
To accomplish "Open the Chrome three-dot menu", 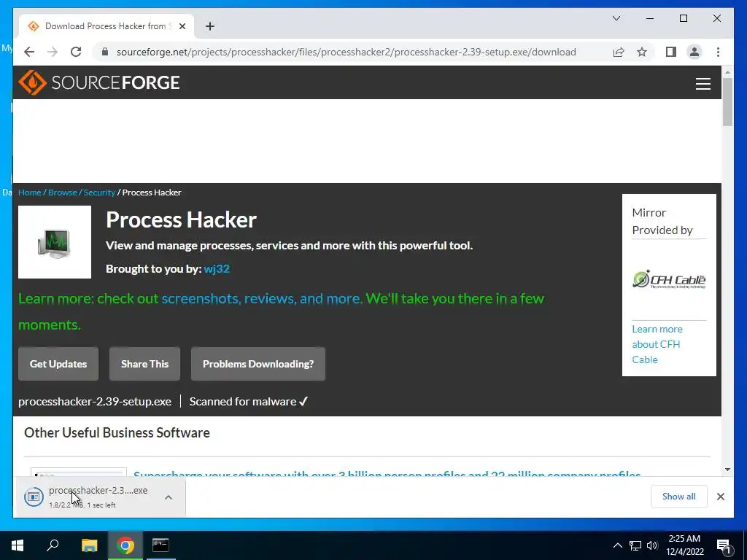I will (x=718, y=52).
